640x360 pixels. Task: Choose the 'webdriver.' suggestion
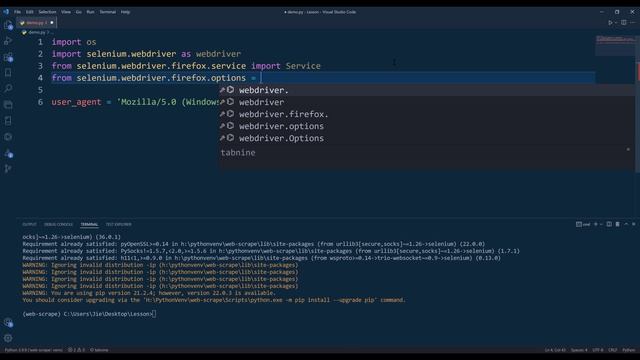click(427, 90)
